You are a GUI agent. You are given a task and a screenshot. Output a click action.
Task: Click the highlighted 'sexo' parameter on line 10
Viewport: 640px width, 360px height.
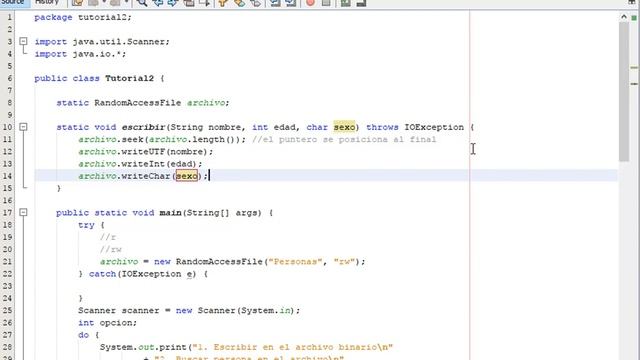(x=344, y=127)
